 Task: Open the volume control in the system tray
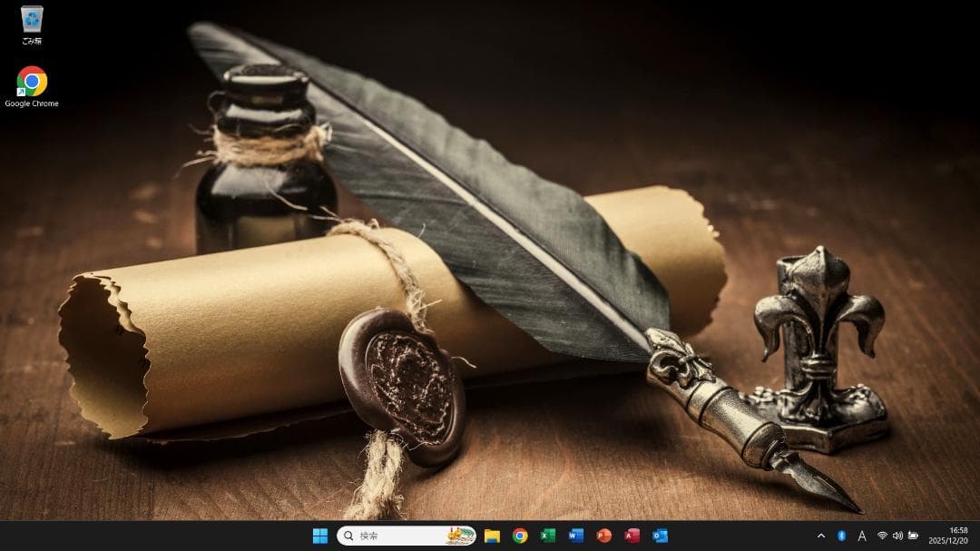[898, 536]
